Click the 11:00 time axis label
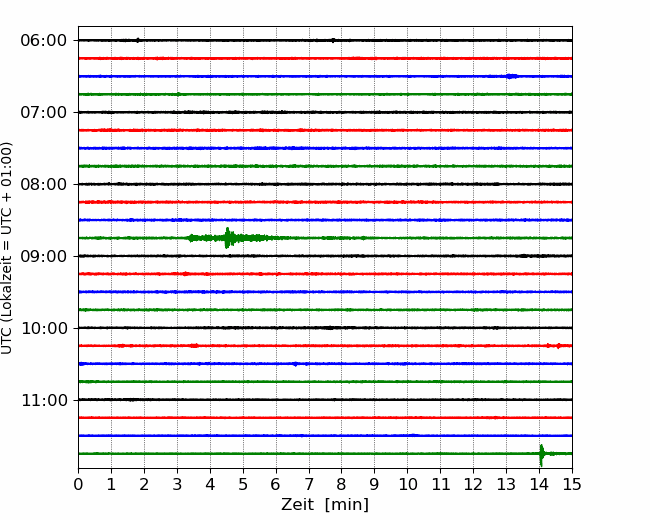 click(44, 401)
